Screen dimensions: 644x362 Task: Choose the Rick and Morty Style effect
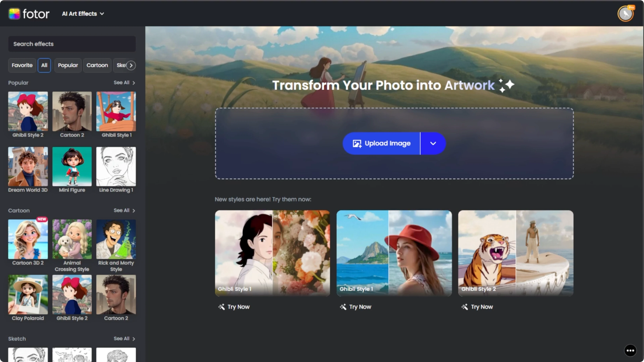point(116,246)
